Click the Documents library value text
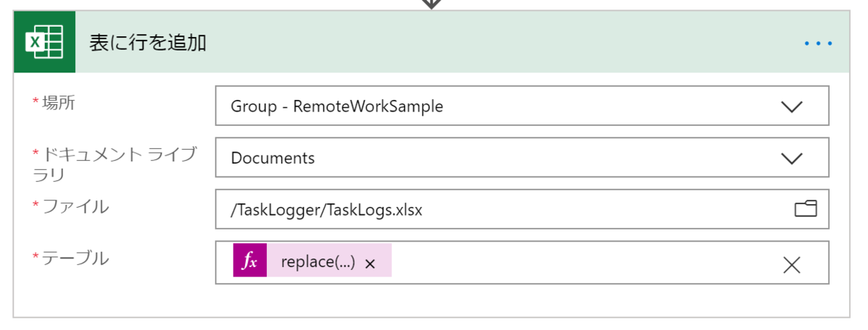The image size is (868, 330). click(273, 158)
